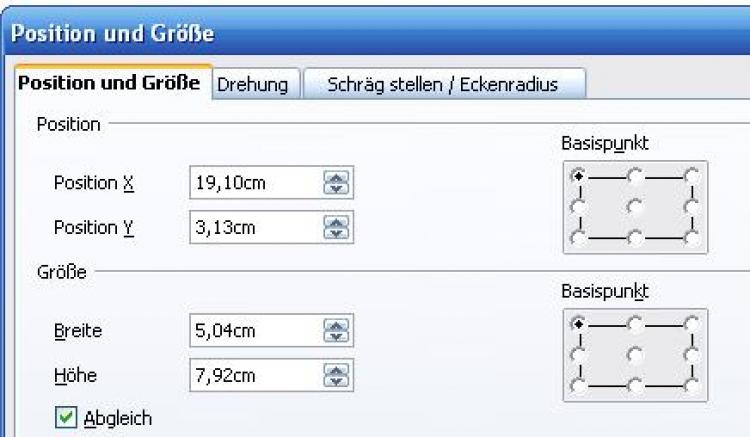
Task: Switch to the Drehung tab
Action: click(253, 85)
